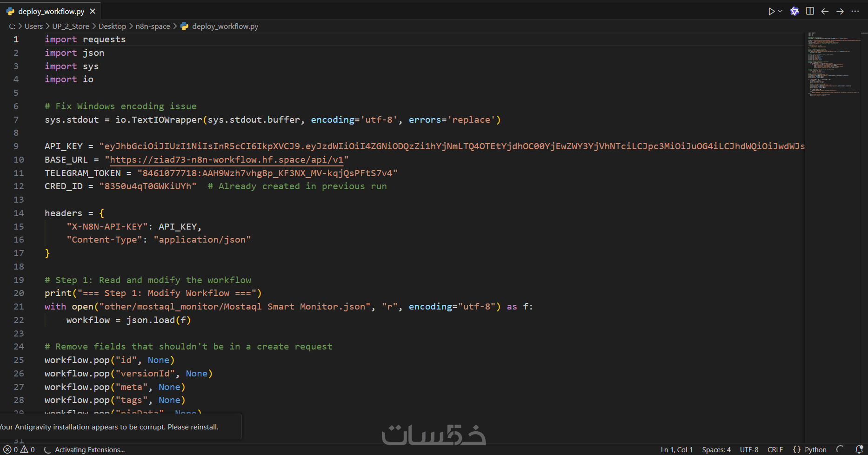Change language mode from Python
The height and width of the screenshot is (455, 868).
810,449
